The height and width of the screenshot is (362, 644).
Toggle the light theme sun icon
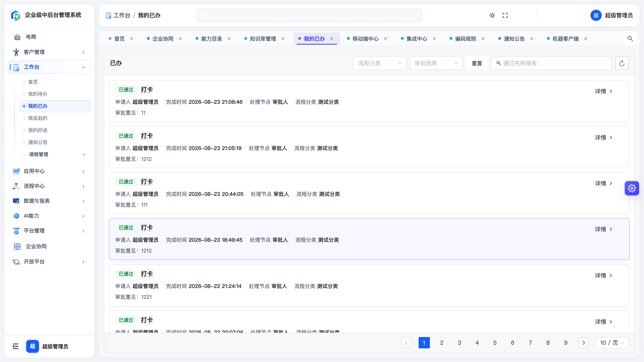(x=492, y=15)
